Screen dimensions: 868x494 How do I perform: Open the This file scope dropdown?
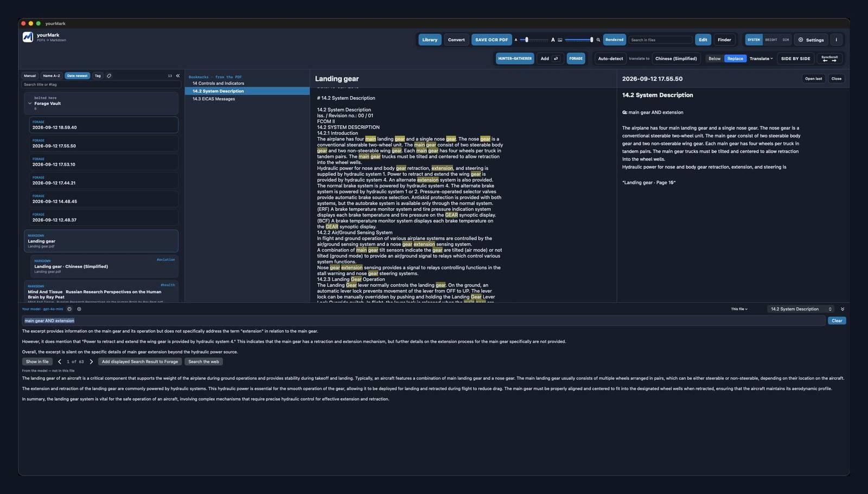coord(739,309)
